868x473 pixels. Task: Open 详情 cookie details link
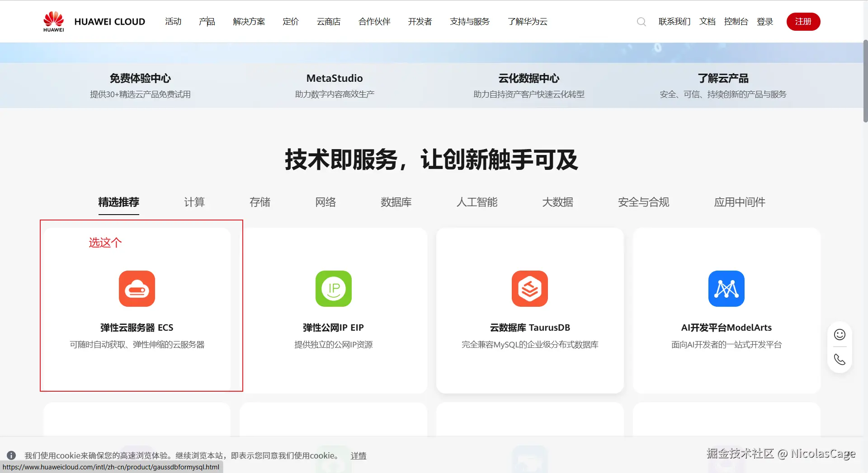pyautogui.click(x=359, y=456)
